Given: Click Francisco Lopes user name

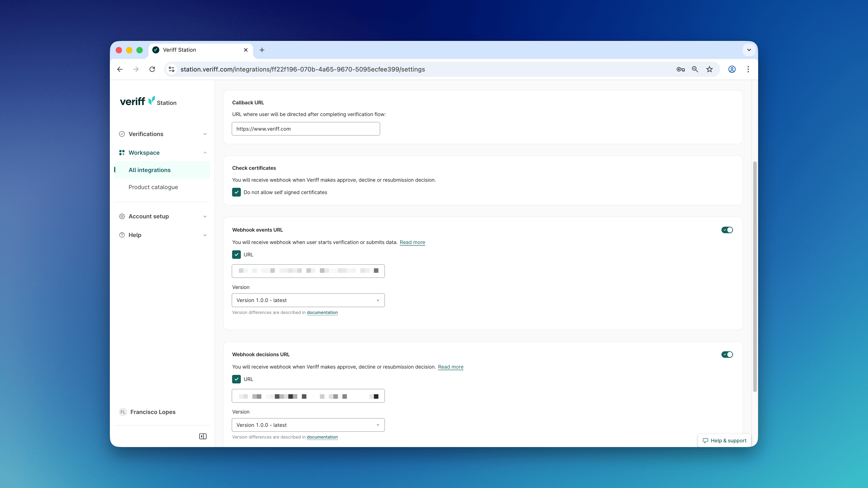Looking at the screenshot, I should point(153,412).
